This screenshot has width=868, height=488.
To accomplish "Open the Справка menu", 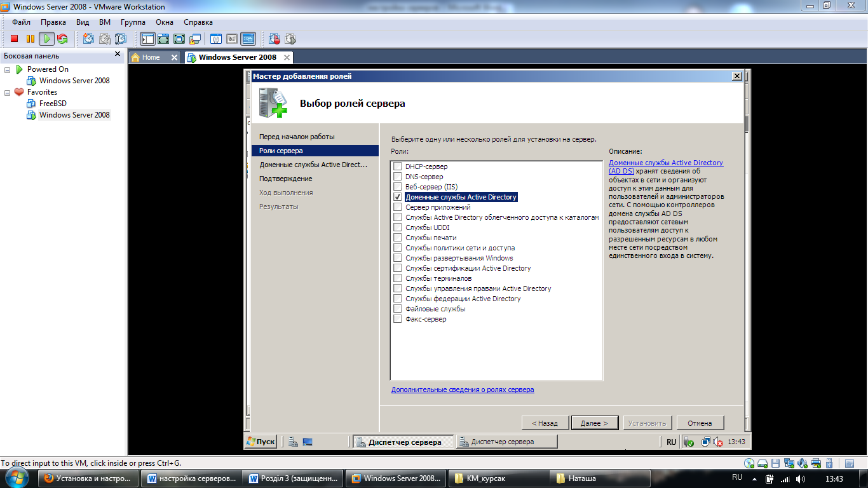I will click(x=198, y=22).
